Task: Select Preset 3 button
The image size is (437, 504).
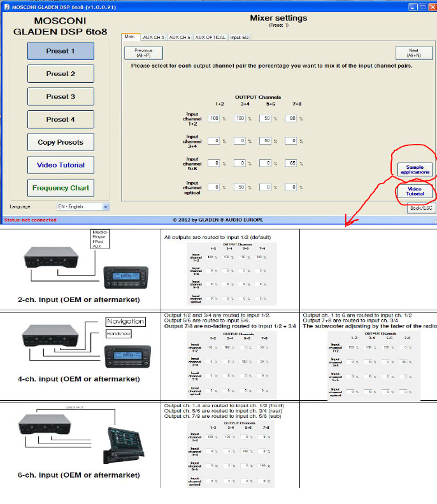Action: pyautogui.click(x=61, y=96)
